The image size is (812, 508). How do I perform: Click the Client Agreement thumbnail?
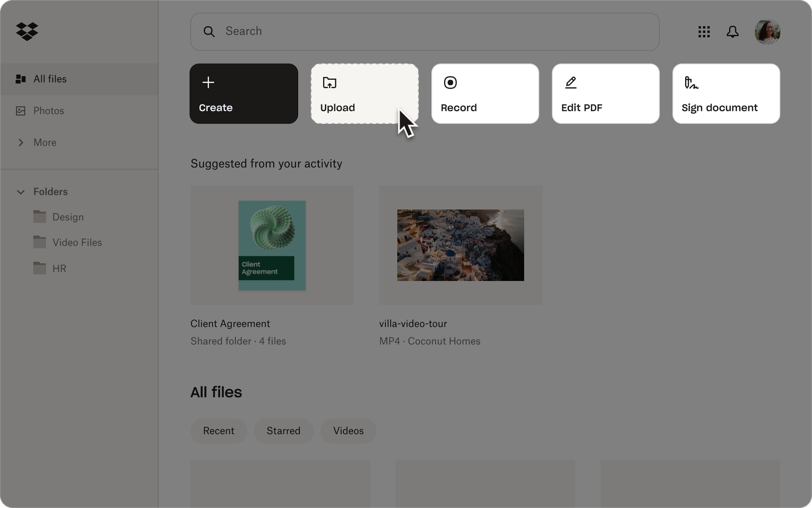click(272, 245)
